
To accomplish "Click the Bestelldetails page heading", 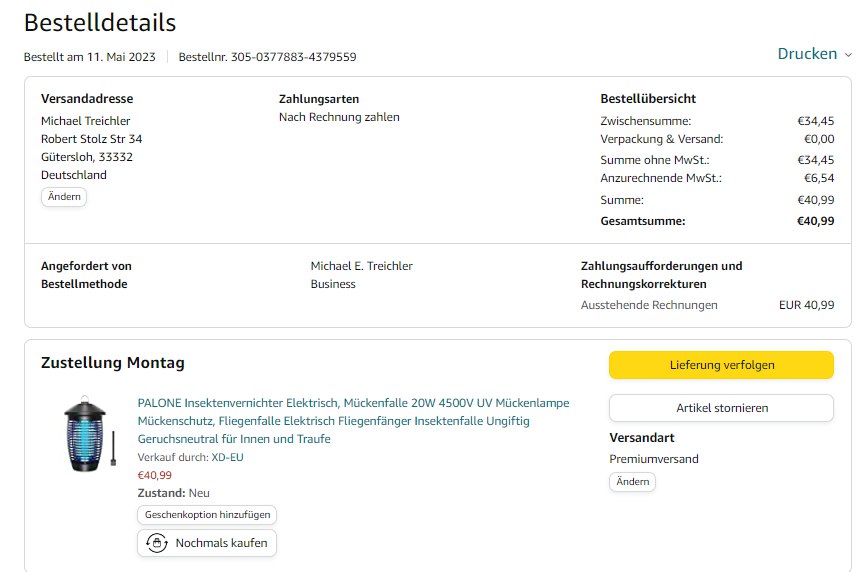I will click(x=100, y=22).
